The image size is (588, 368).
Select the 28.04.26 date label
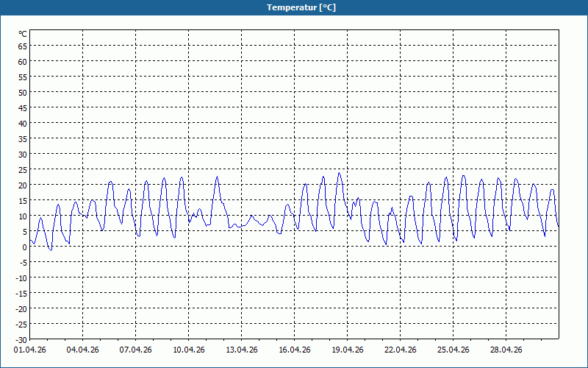point(506,350)
